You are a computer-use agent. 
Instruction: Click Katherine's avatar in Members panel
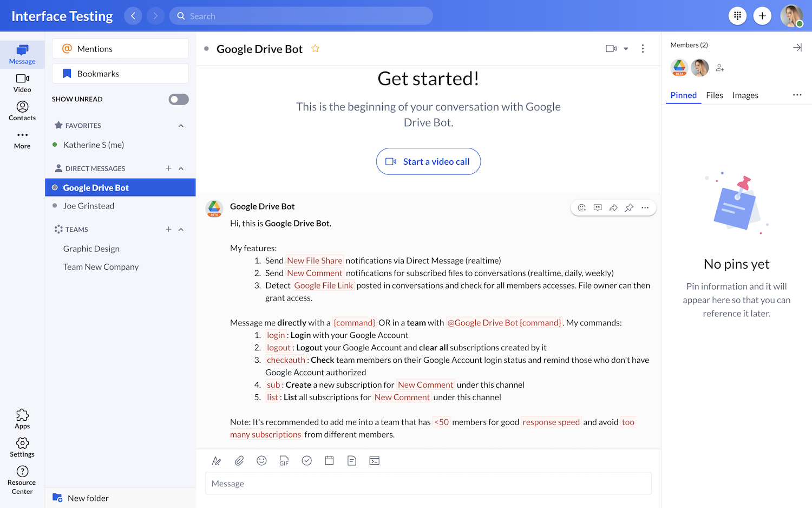click(700, 68)
